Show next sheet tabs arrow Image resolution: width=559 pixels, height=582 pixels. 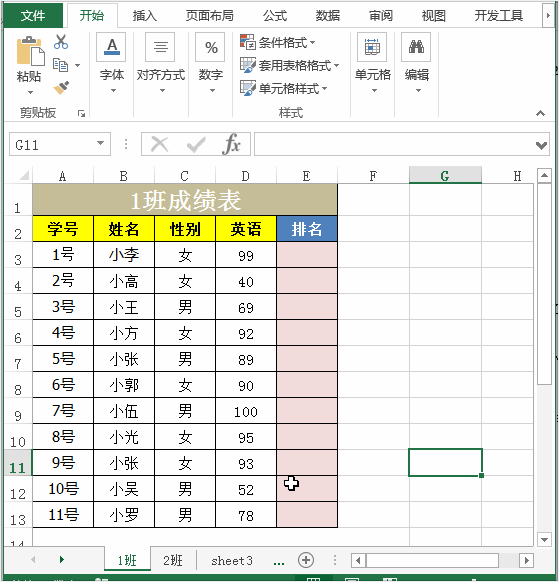point(62,559)
